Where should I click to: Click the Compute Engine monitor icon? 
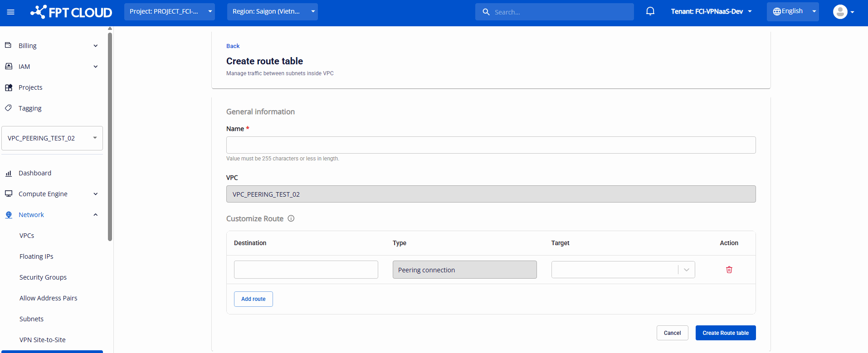tap(8, 193)
